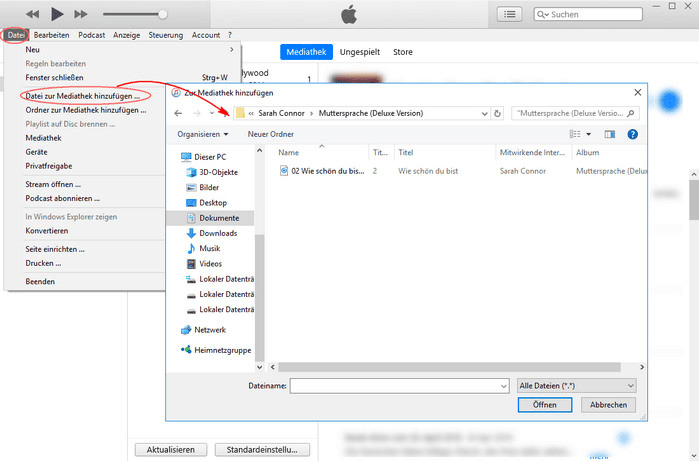Viewport: 699px width, 461px height.
Task: Open the Anzeige menu
Action: tap(126, 35)
